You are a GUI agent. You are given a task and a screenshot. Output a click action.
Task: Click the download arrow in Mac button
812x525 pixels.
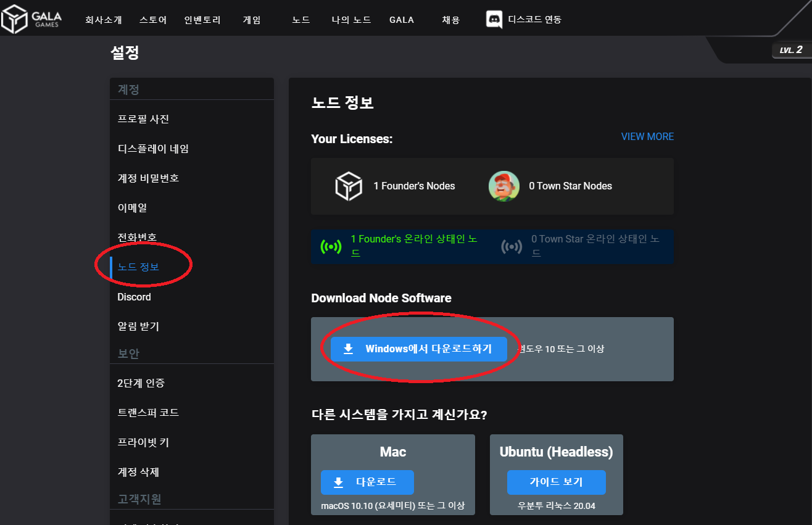click(338, 482)
